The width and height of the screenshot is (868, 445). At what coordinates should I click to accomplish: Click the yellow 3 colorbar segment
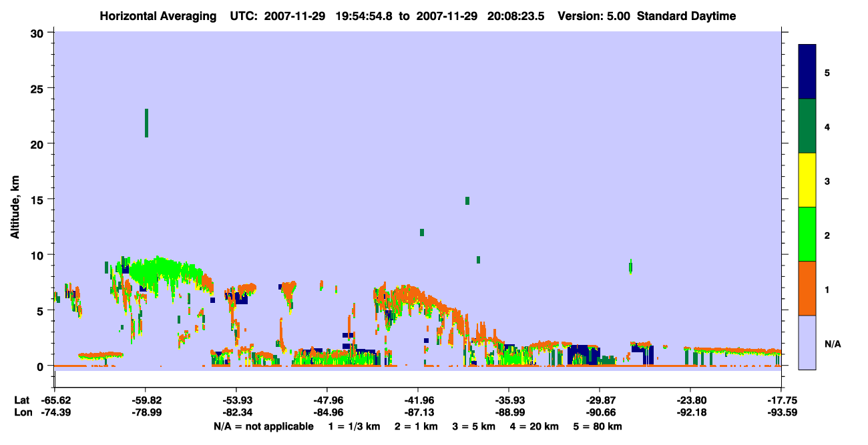click(x=807, y=180)
